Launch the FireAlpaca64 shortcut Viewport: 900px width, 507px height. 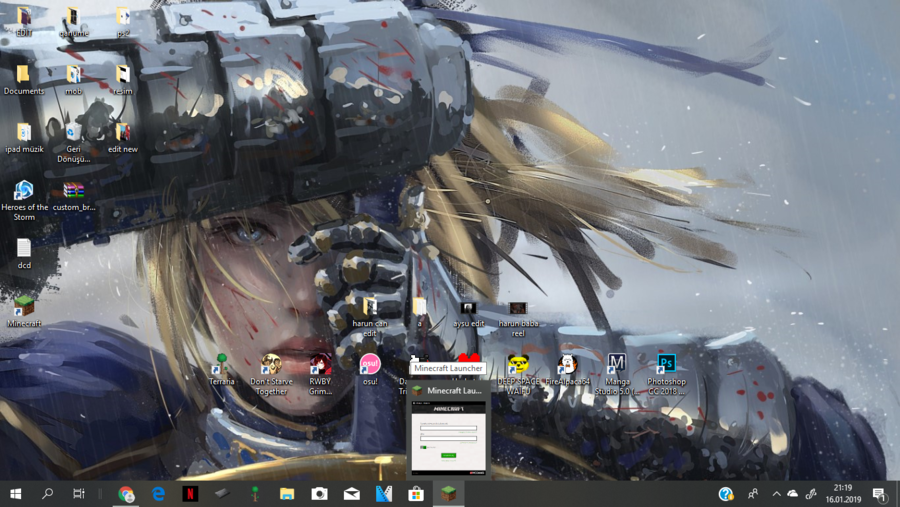coord(568,370)
